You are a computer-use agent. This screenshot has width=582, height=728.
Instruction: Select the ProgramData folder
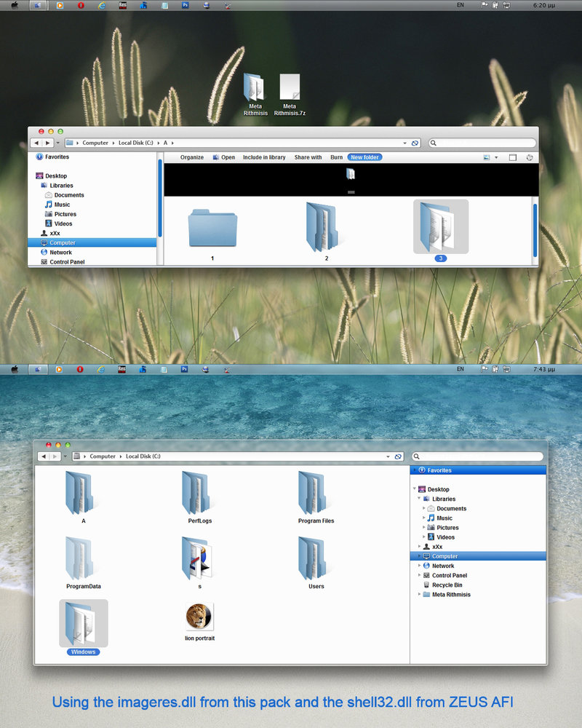83,563
